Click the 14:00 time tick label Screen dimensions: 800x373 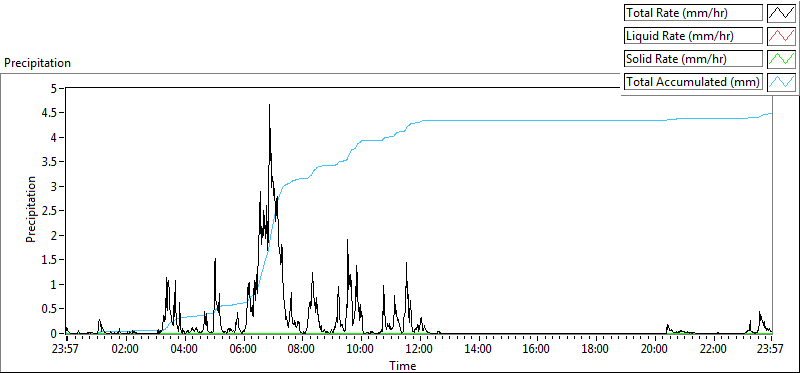478,349
